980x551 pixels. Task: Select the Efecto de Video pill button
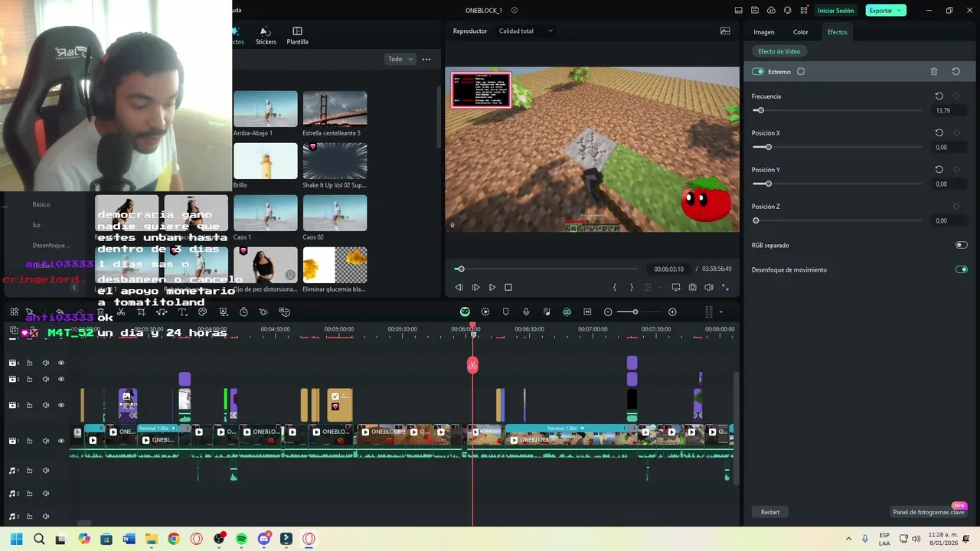[779, 51]
